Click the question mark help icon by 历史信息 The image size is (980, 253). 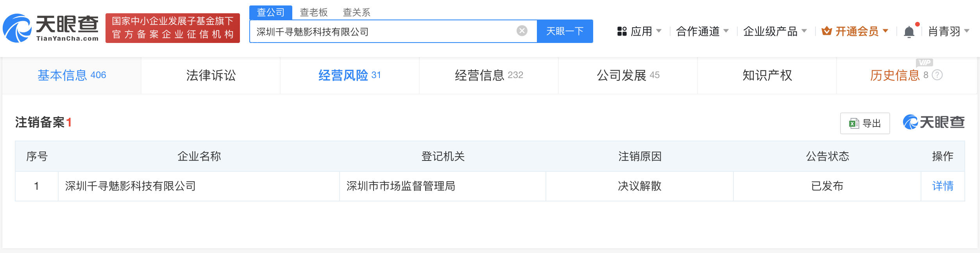pos(937,75)
